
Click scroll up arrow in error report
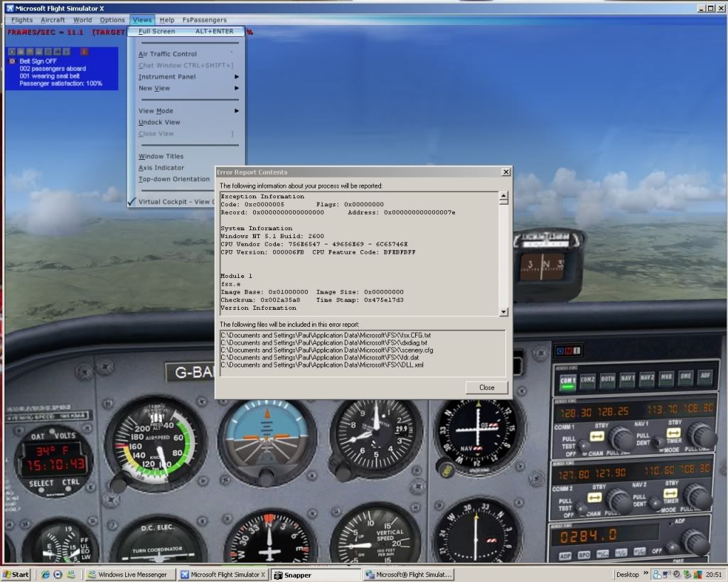pos(503,196)
